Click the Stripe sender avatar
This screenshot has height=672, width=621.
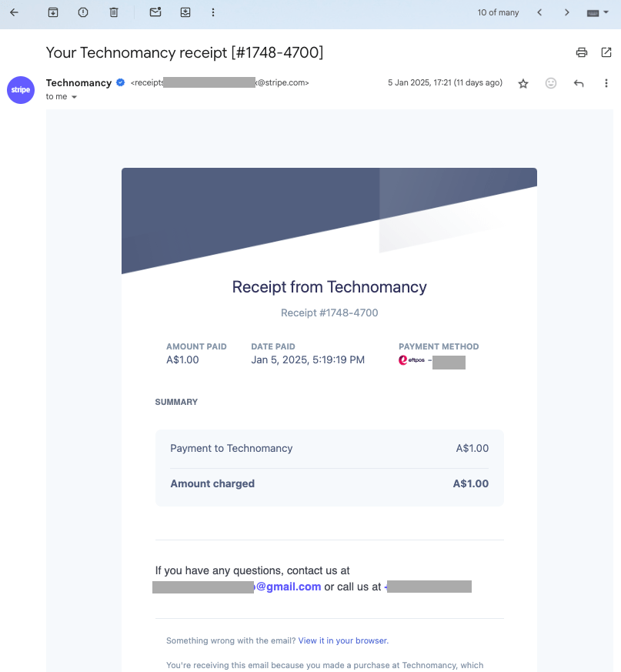click(x=21, y=90)
